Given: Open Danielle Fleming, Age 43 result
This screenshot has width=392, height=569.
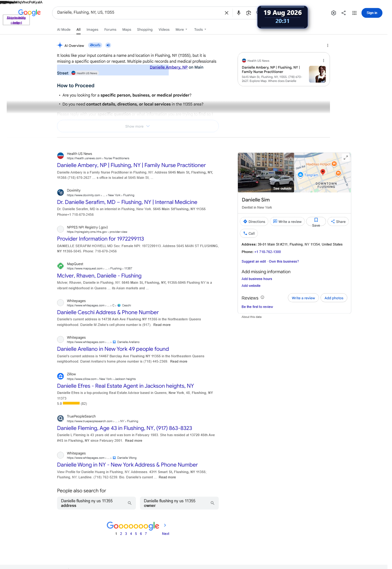Looking at the screenshot, I should pos(124,428).
